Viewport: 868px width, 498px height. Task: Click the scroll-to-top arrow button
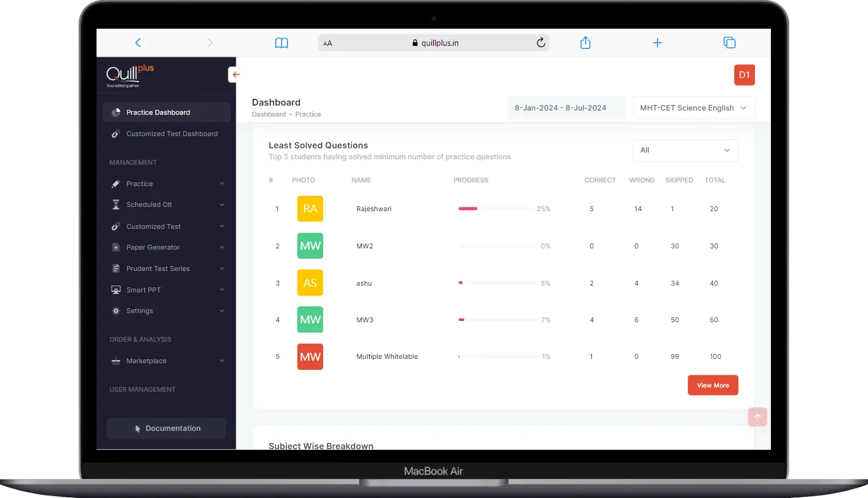pos(757,417)
